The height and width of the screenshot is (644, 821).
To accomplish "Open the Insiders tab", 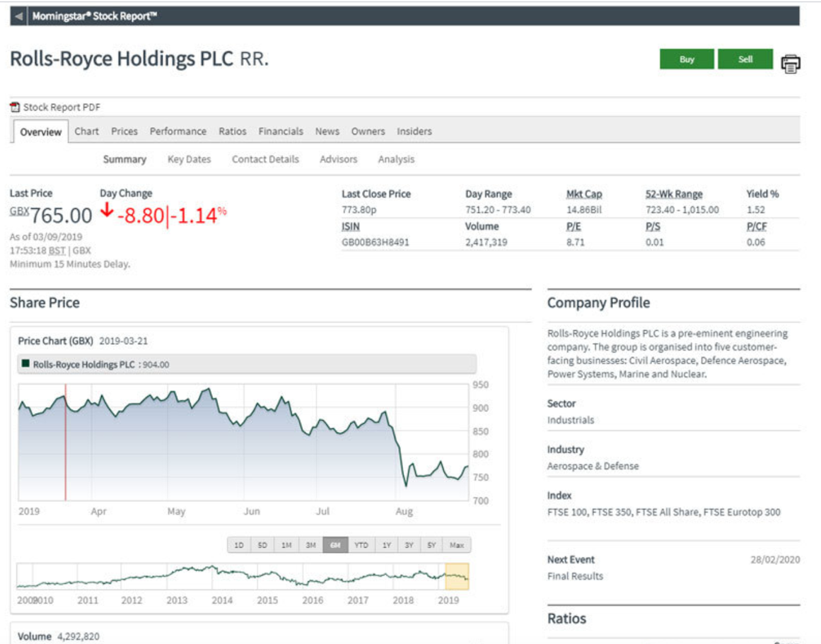I will 414,131.
